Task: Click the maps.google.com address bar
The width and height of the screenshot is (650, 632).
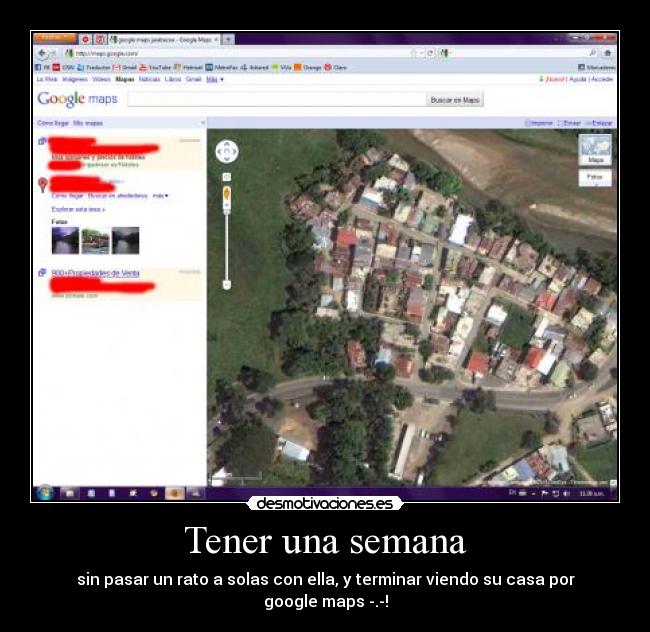Action: coord(236,53)
